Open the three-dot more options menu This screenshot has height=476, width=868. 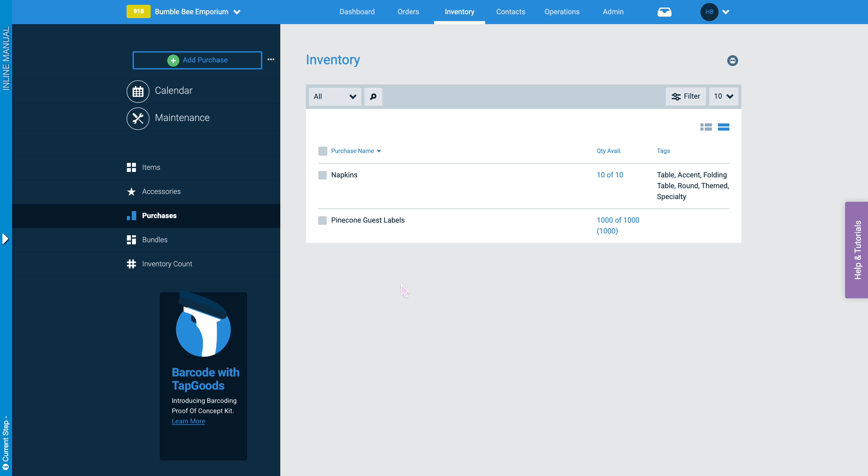271,59
